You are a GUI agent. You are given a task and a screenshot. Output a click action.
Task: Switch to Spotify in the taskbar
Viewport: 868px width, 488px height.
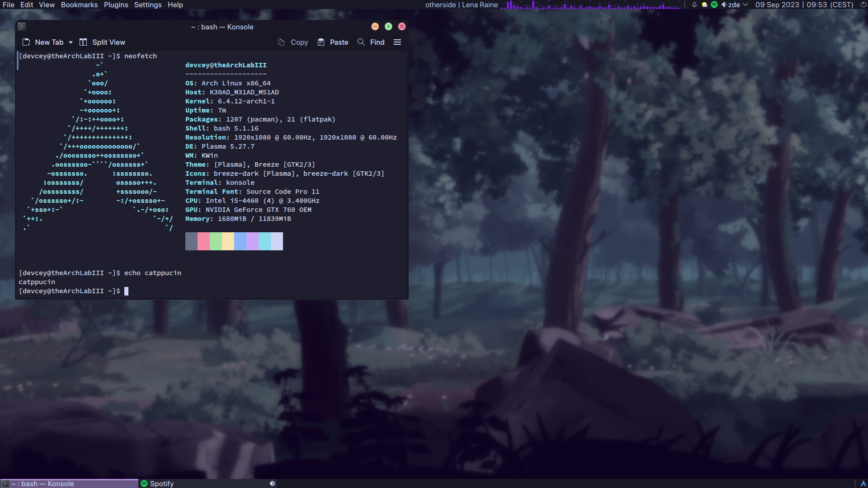[208, 483]
